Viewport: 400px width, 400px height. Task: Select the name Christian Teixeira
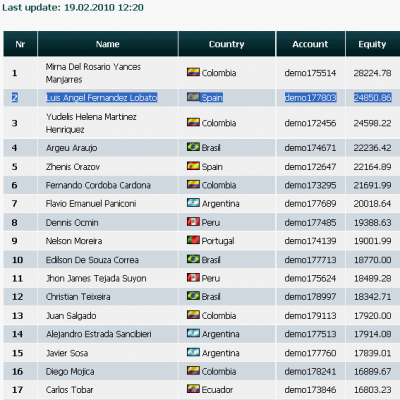[x=78, y=297]
